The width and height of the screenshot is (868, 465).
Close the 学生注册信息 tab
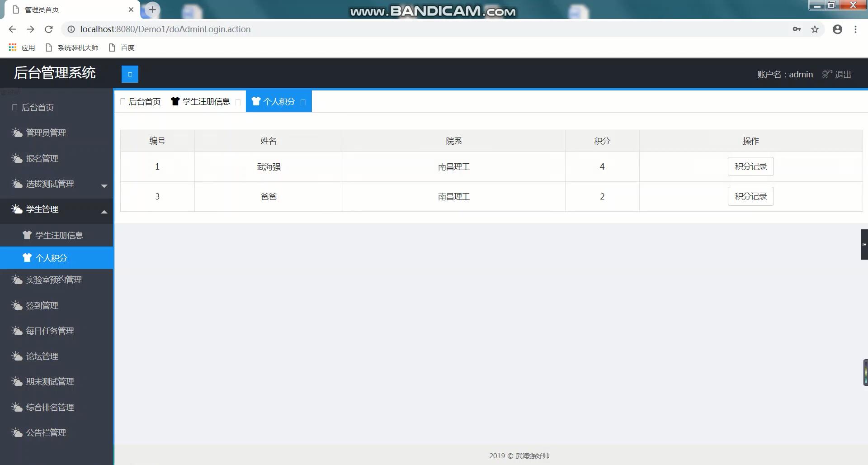238,102
